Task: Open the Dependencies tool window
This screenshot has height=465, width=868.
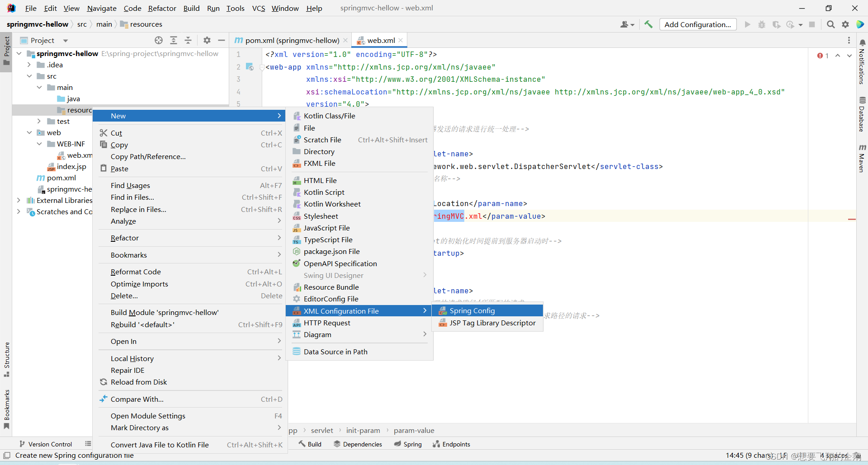Action: coord(358,444)
